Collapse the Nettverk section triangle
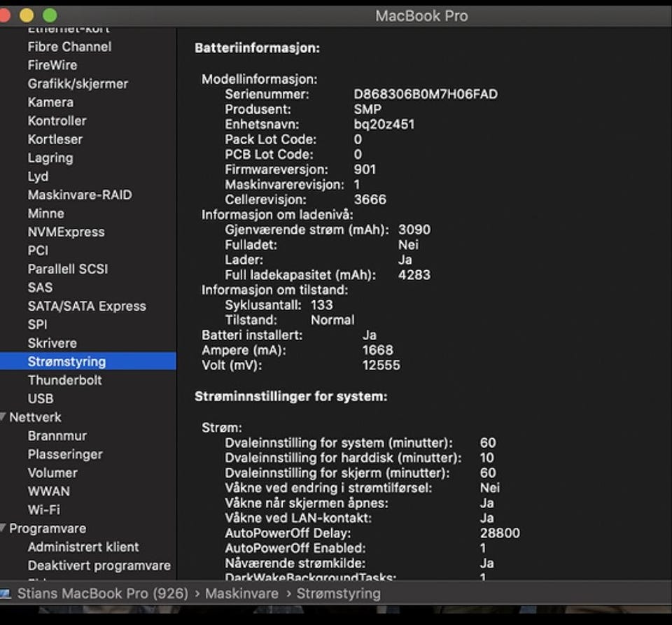This screenshot has height=625, width=672. (4, 417)
